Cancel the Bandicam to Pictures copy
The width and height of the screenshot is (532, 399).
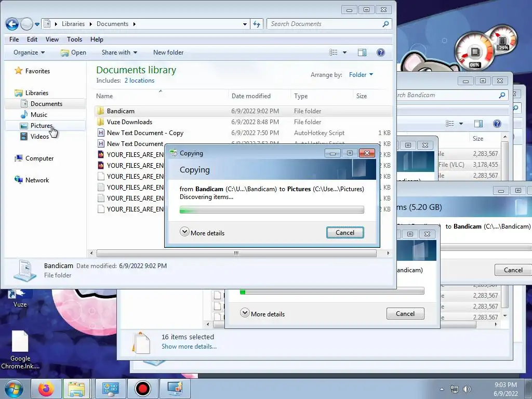345,232
